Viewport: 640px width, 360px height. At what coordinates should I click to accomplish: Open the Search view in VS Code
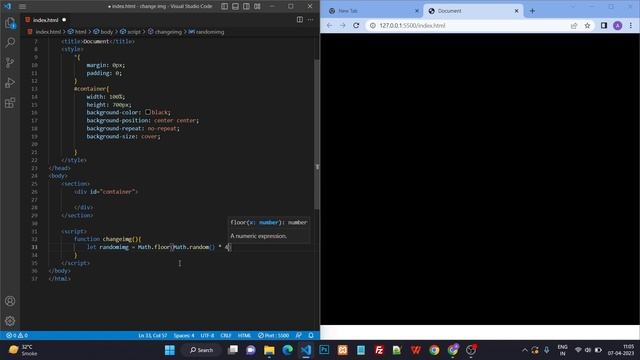(10, 42)
